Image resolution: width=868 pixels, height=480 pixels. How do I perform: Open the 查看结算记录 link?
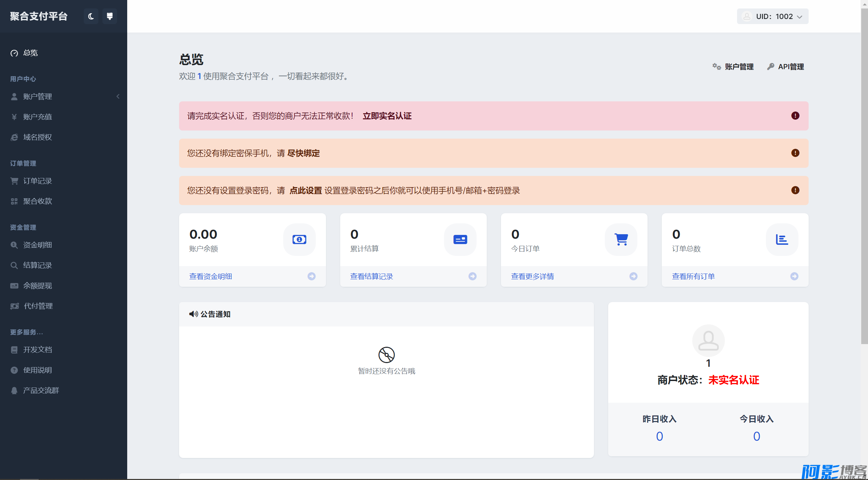click(x=371, y=277)
